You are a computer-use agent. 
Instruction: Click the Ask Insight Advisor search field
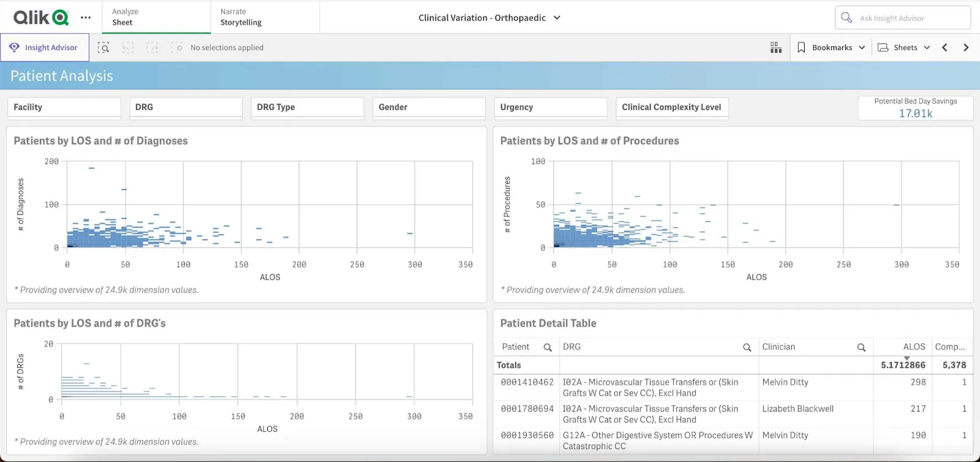(x=903, y=18)
